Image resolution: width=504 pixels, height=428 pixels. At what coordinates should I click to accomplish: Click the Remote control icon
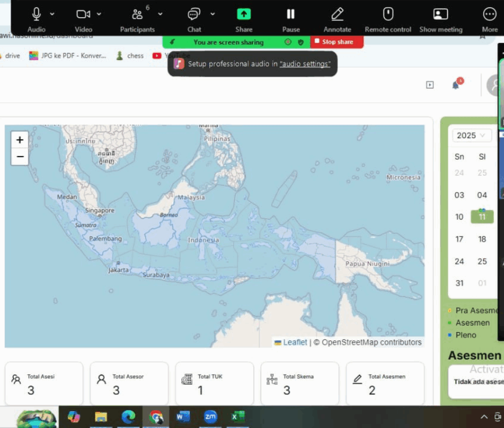388,14
